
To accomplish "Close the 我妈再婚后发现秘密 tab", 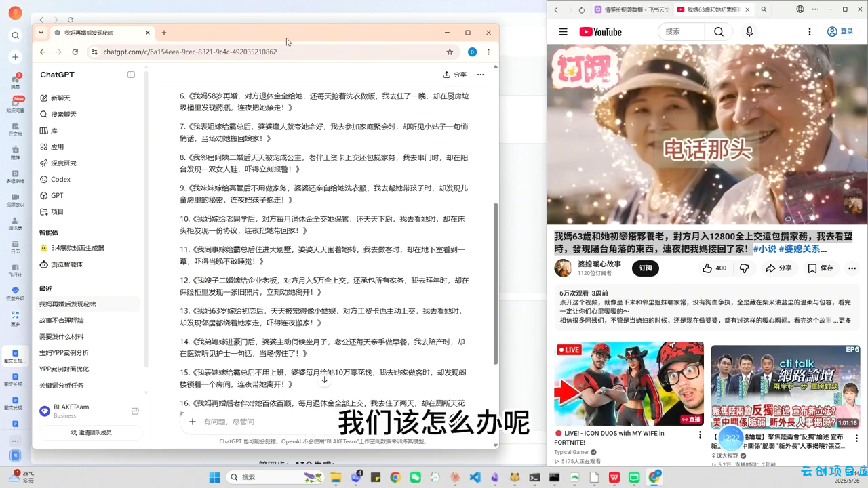I will (148, 33).
